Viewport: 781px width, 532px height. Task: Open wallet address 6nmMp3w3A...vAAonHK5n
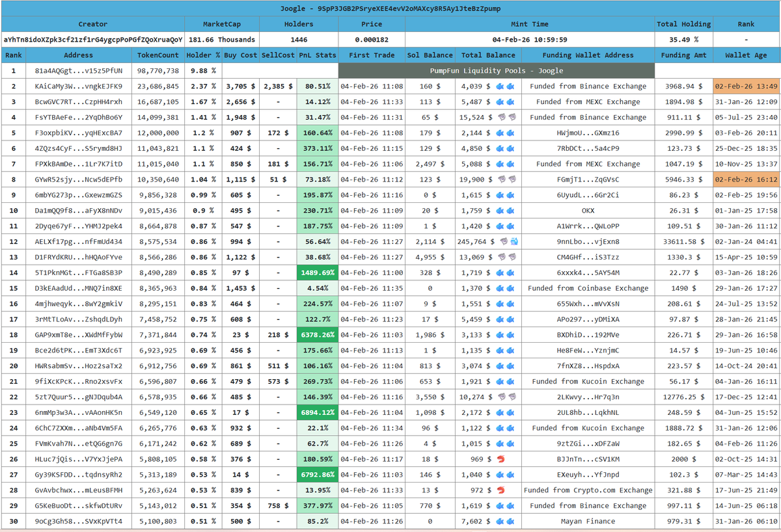click(78, 412)
